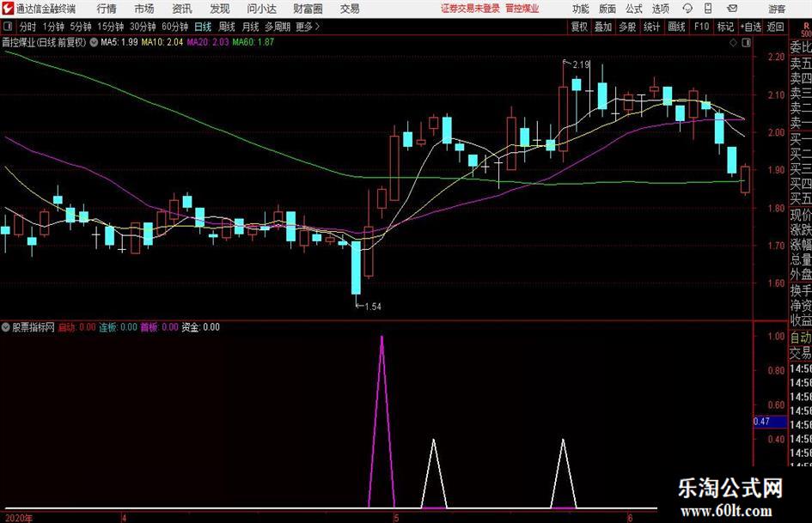Click the 标记 mark button
812x523 pixels.
(725, 27)
